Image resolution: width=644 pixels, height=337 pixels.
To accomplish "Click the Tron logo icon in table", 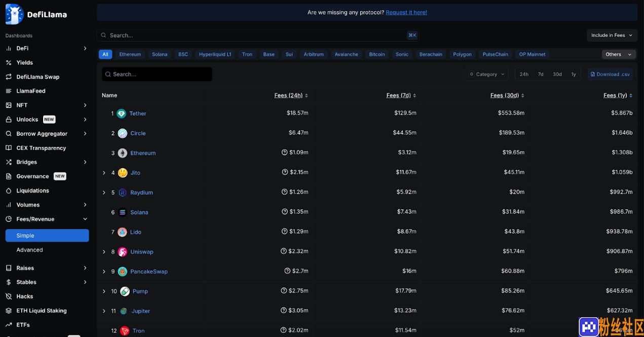I will coord(125,331).
